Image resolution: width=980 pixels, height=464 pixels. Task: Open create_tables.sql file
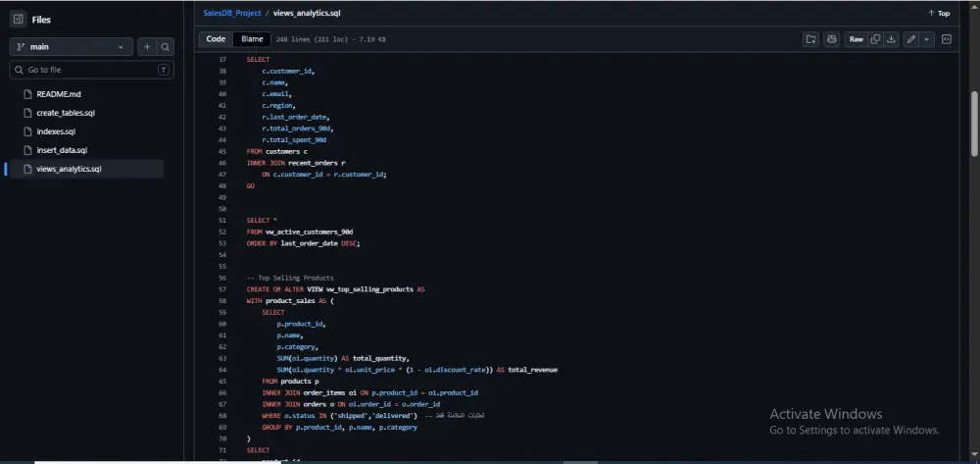(x=66, y=113)
